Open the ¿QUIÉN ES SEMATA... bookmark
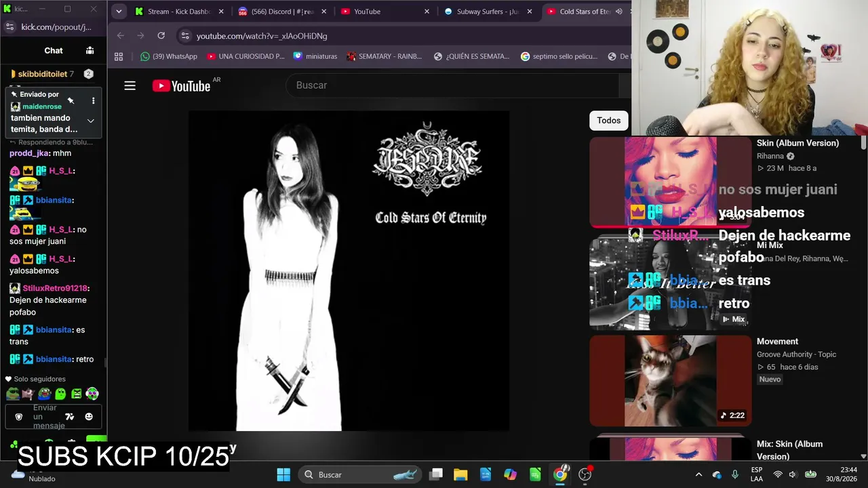 [472, 56]
